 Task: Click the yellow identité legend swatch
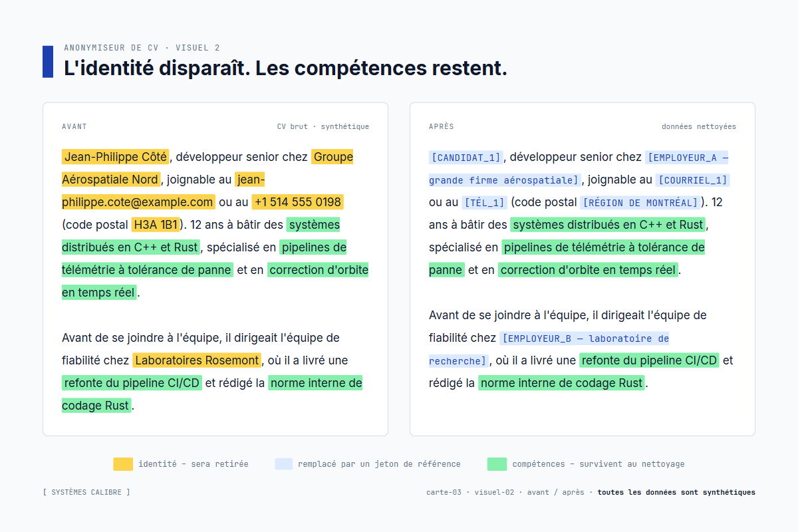coord(122,464)
